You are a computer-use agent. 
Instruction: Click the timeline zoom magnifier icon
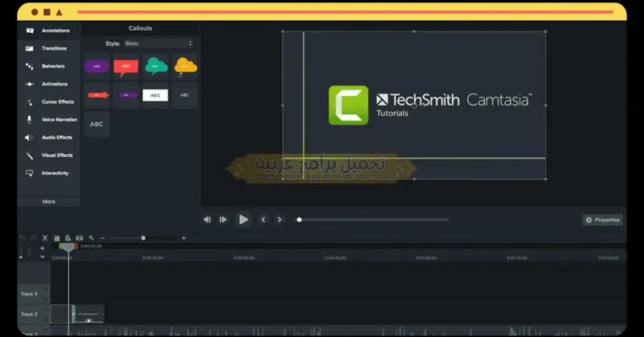tap(91, 238)
